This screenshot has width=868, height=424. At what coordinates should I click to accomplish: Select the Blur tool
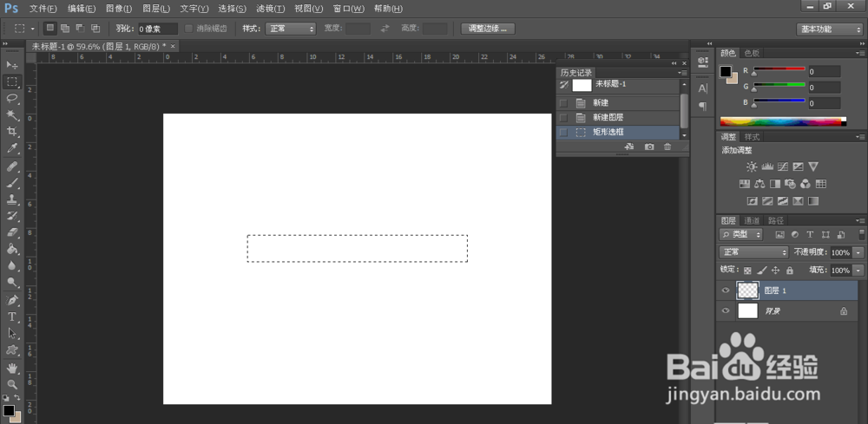11,266
